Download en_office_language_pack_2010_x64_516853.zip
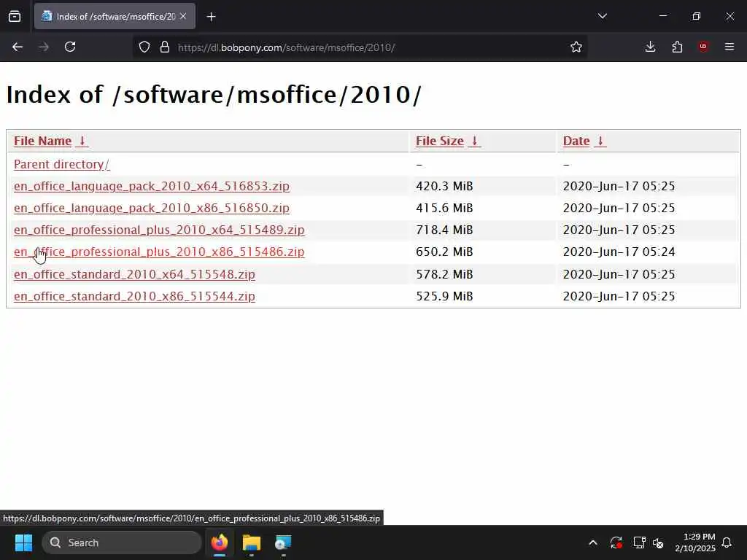The height and width of the screenshot is (560, 747). pos(152,186)
